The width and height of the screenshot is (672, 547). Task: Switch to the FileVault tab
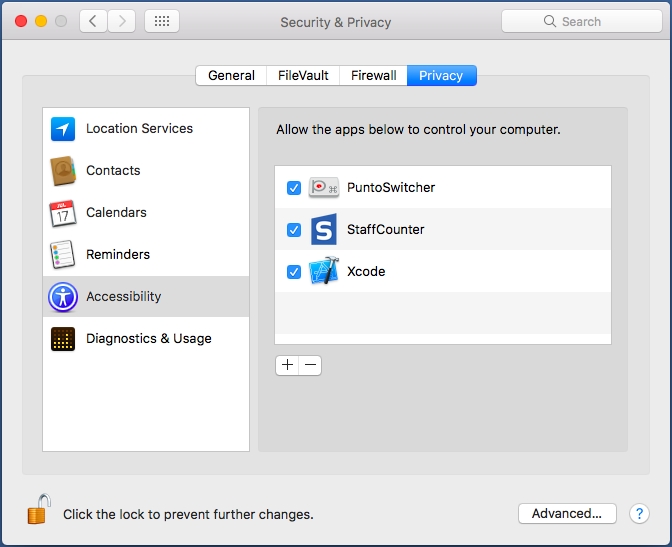pos(303,75)
